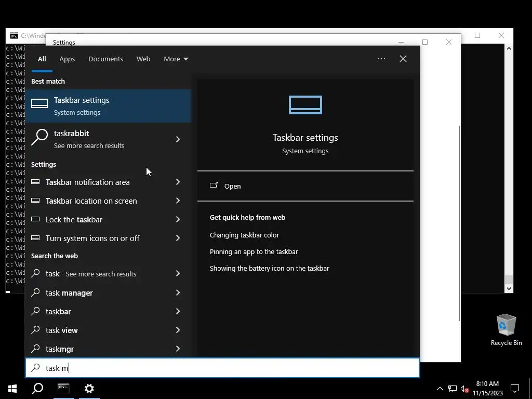The image size is (532, 399).
Task: Click the Taskbar settings result icon
Action: 39,103
